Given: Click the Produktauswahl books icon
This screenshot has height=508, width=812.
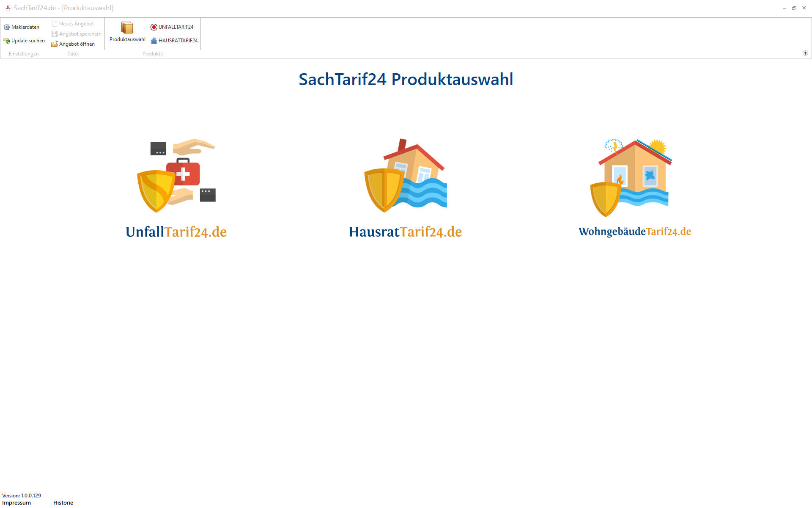Looking at the screenshot, I should pyautogui.click(x=127, y=28).
